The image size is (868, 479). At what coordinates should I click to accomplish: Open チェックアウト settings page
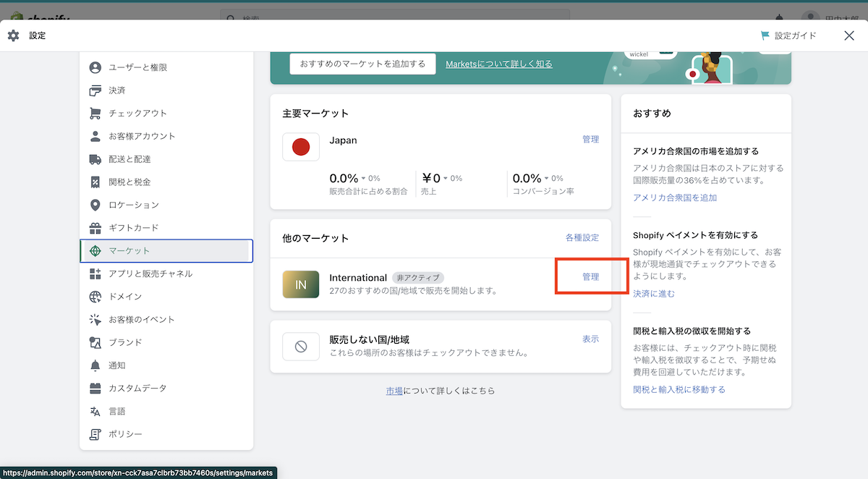[x=166, y=113]
